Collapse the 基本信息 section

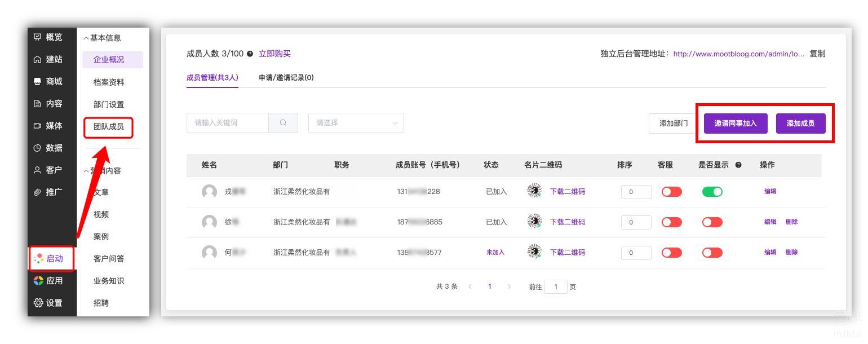point(102,38)
